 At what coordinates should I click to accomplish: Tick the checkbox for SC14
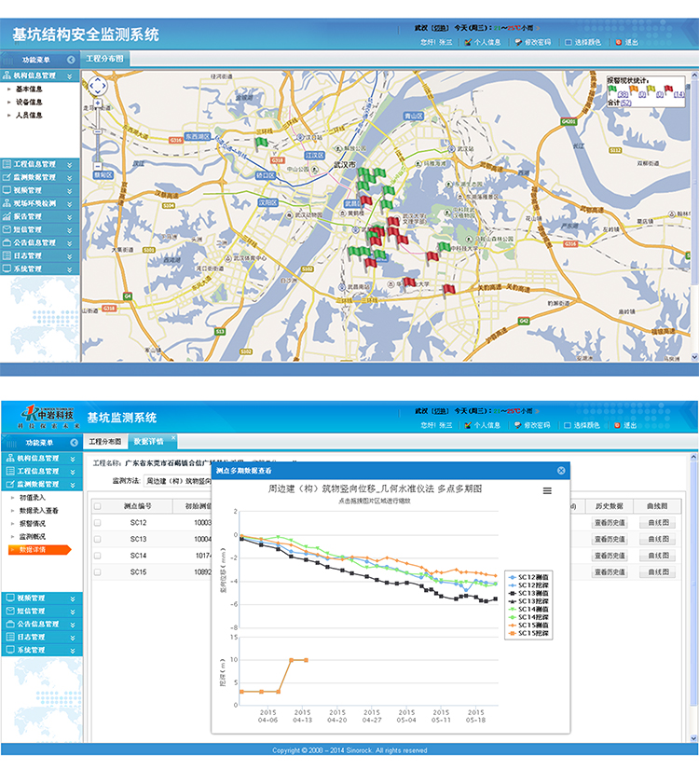pyautogui.click(x=98, y=556)
